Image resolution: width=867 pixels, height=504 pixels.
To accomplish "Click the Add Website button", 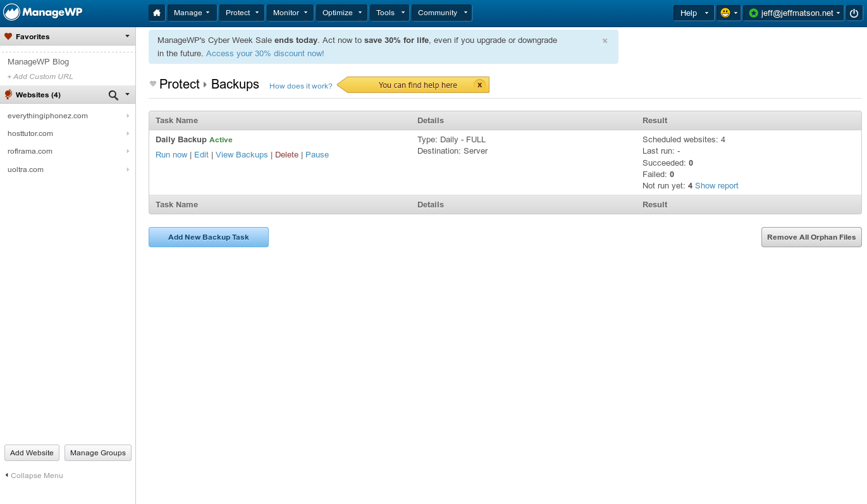I will point(32,453).
